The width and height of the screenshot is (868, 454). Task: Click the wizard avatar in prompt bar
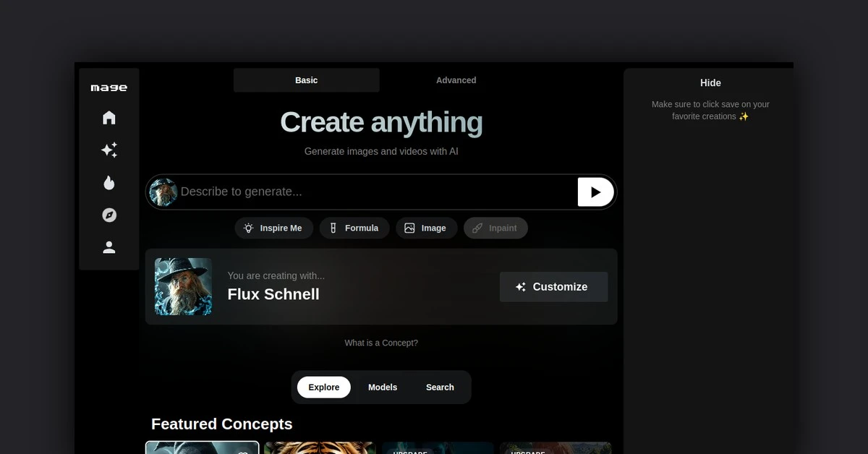tap(163, 192)
